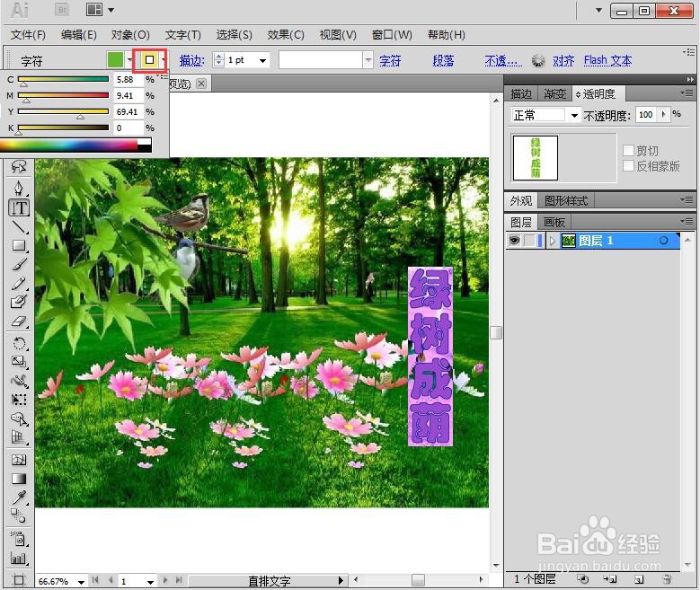Select the Rotate tool
Screen dimensions: 700x590
click(19, 343)
